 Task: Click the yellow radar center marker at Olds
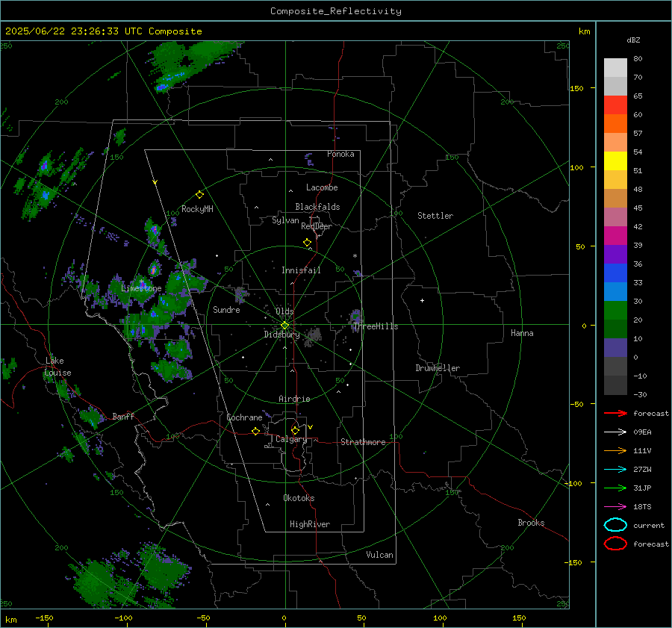[x=284, y=326]
